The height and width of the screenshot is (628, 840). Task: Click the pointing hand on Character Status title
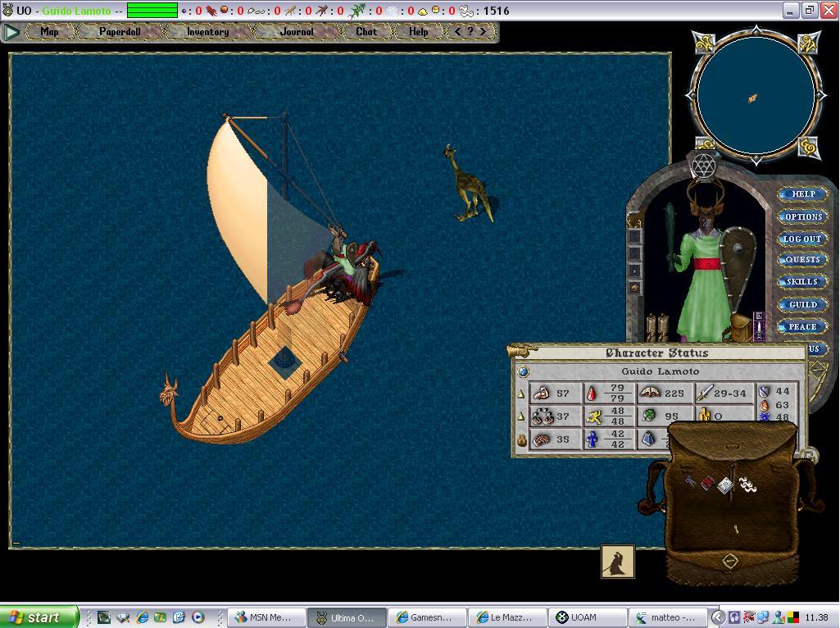[522, 352]
